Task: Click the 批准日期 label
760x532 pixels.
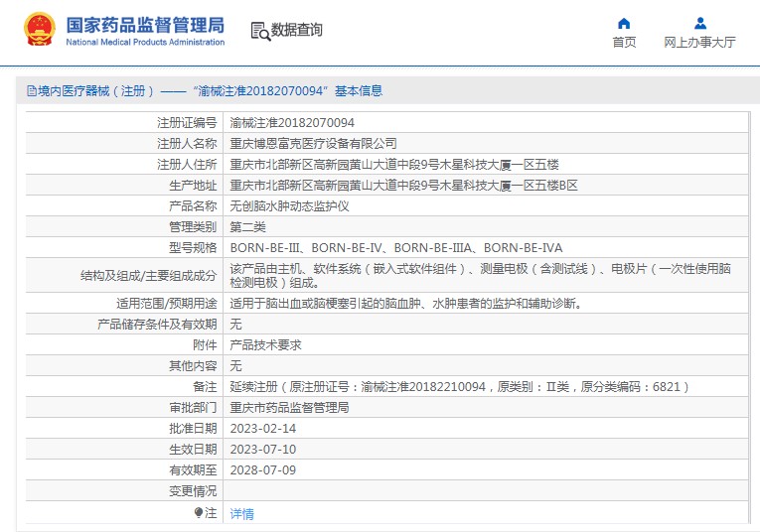Action: [x=193, y=429]
